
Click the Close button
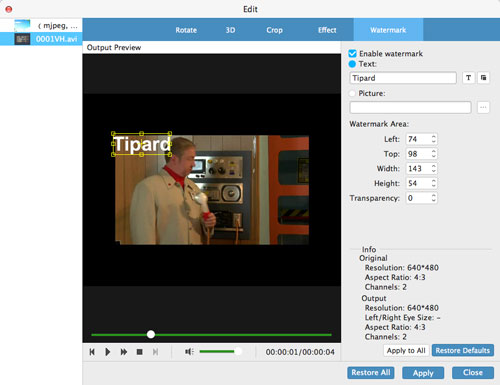click(x=473, y=372)
